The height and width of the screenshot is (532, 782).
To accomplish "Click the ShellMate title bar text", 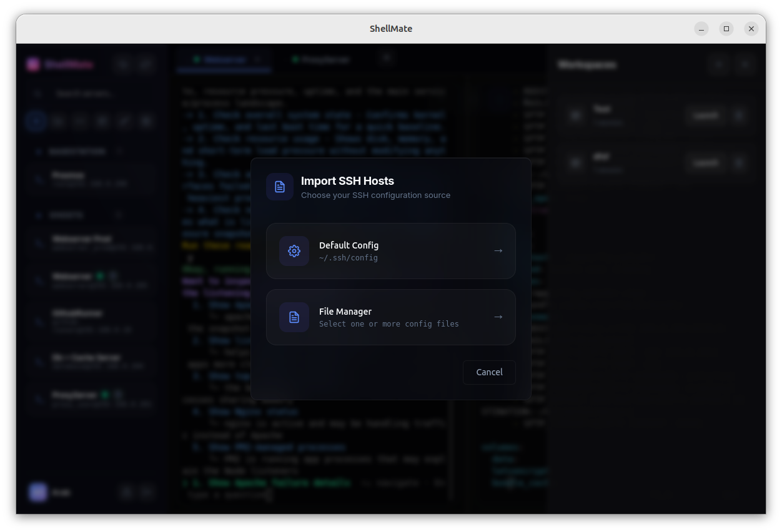I will point(391,29).
